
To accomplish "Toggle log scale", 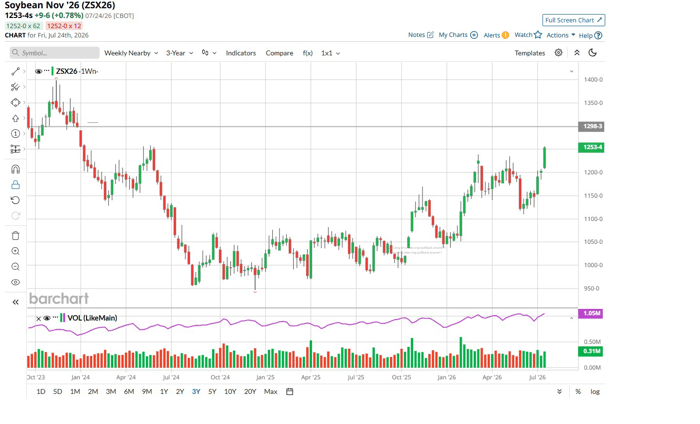I will [595, 391].
